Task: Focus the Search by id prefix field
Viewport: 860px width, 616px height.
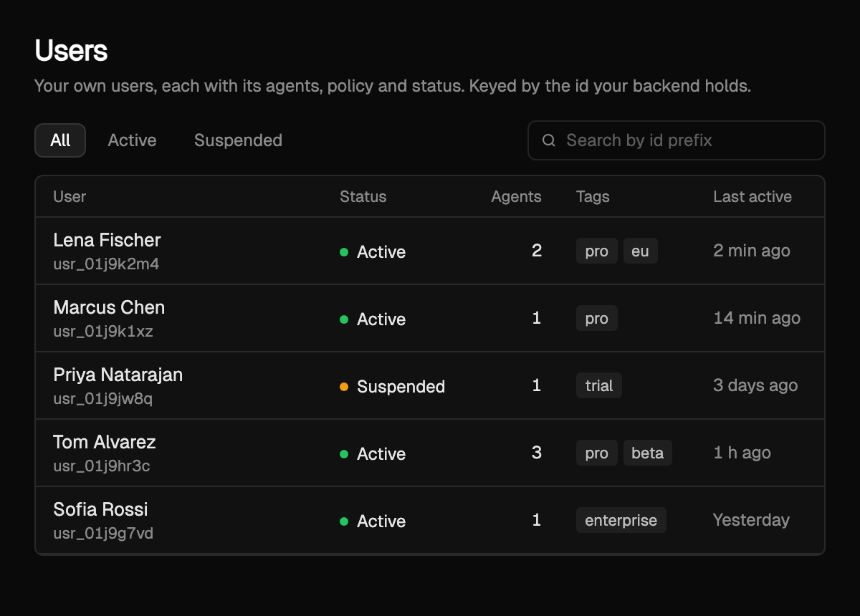Action: (x=677, y=140)
